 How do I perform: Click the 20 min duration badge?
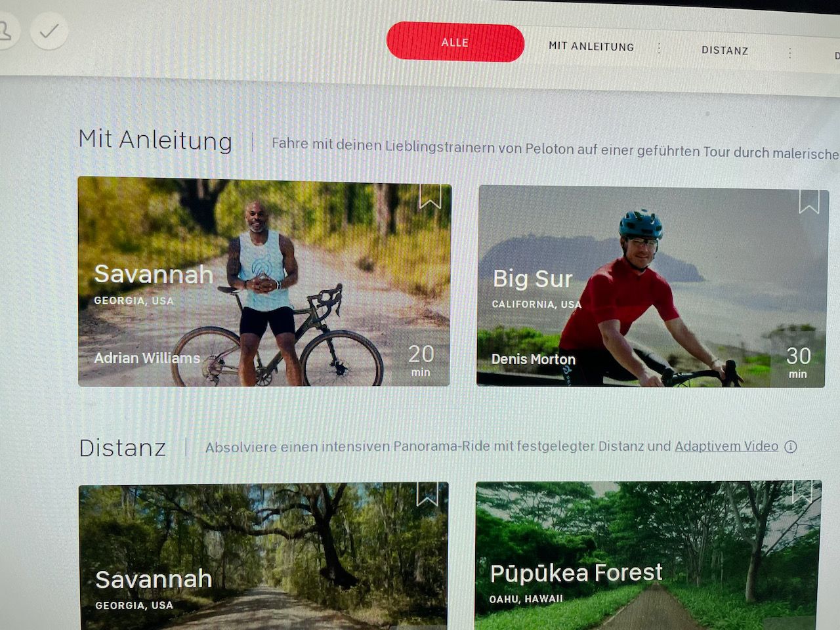[x=421, y=360]
